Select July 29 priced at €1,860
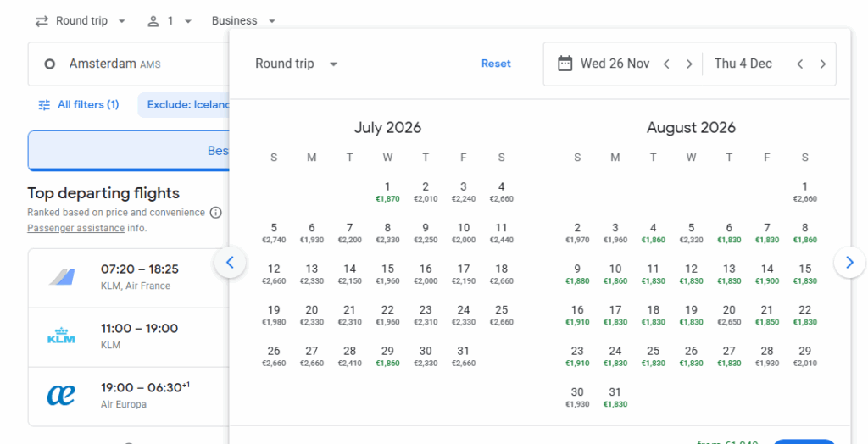 click(387, 356)
